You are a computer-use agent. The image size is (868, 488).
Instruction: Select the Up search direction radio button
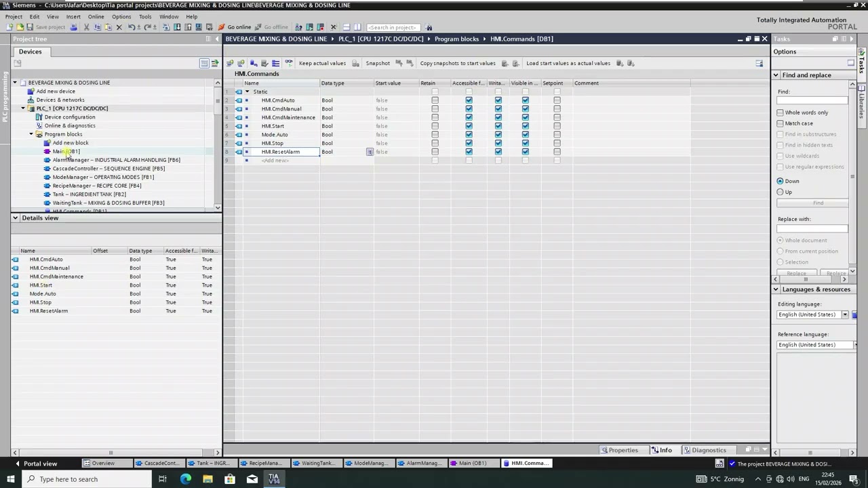pos(780,192)
